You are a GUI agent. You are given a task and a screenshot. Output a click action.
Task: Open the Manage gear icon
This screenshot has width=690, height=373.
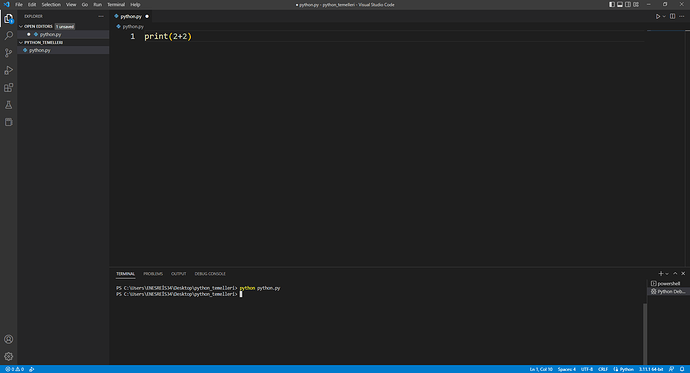pyautogui.click(x=8, y=356)
